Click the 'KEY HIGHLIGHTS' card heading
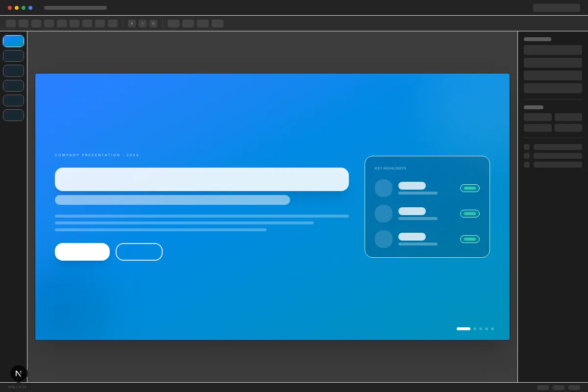 [391, 168]
